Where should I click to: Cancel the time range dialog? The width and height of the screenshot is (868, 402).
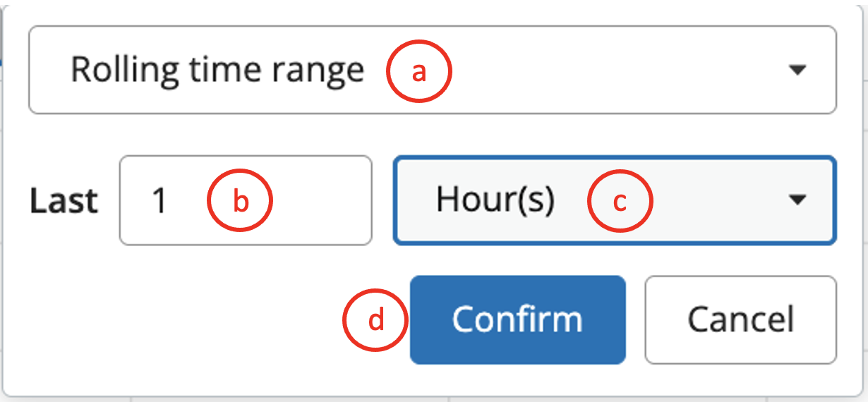coord(740,319)
